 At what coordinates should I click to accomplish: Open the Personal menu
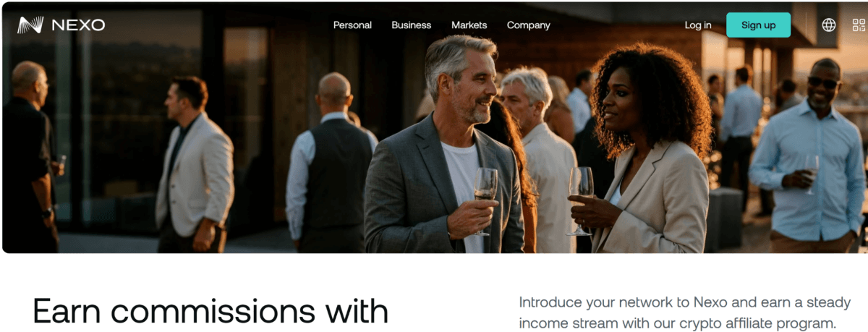click(352, 25)
